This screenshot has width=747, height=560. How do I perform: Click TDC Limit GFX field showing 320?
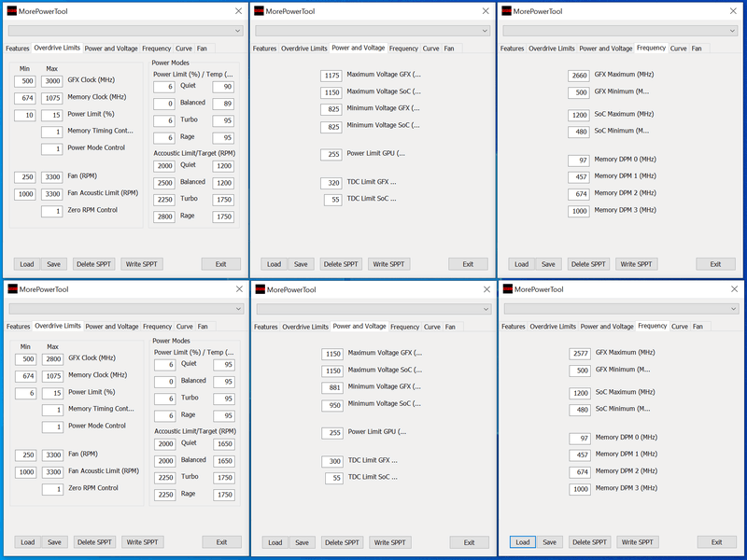[x=331, y=183]
